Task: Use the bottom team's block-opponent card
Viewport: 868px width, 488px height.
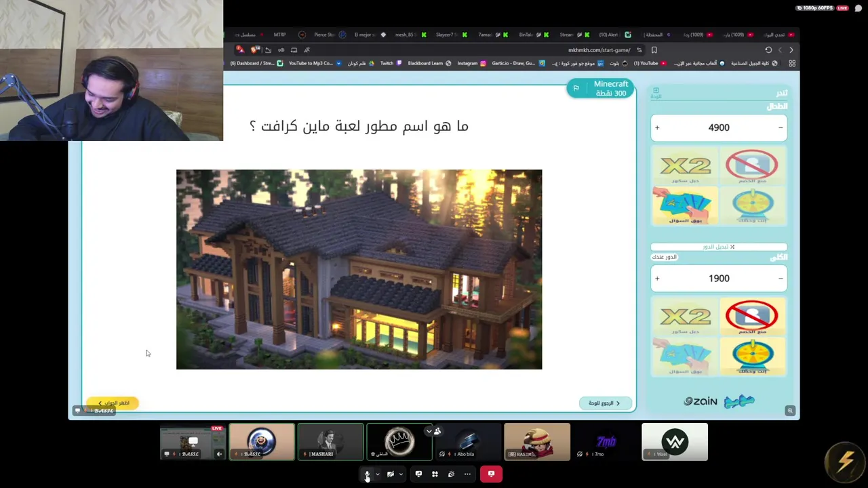Action: point(751,318)
